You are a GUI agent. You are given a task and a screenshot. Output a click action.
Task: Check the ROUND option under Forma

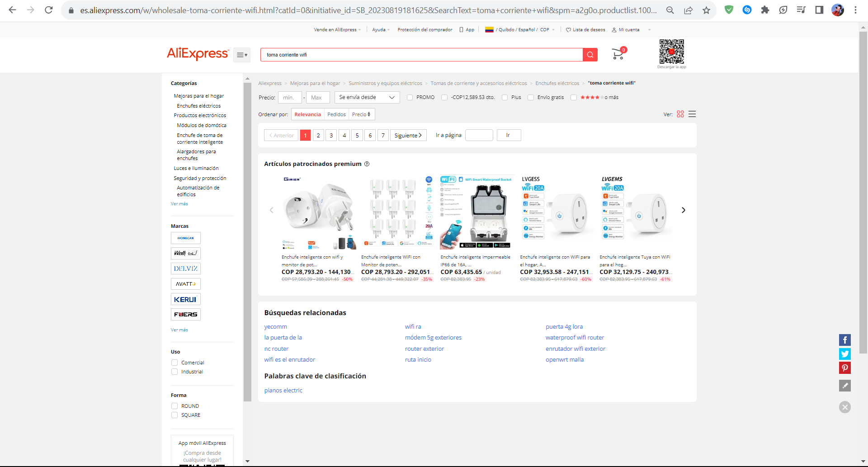[175, 406]
